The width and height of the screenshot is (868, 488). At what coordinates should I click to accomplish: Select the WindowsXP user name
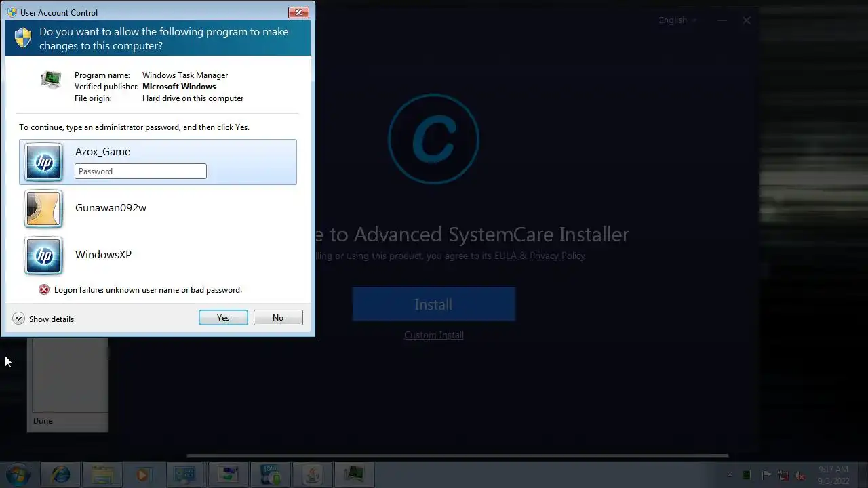103,254
